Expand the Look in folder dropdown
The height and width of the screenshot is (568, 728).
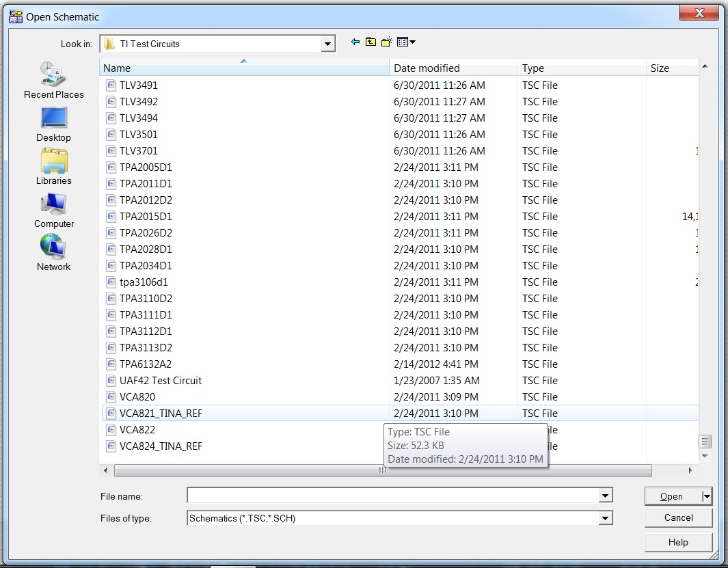pyautogui.click(x=328, y=44)
